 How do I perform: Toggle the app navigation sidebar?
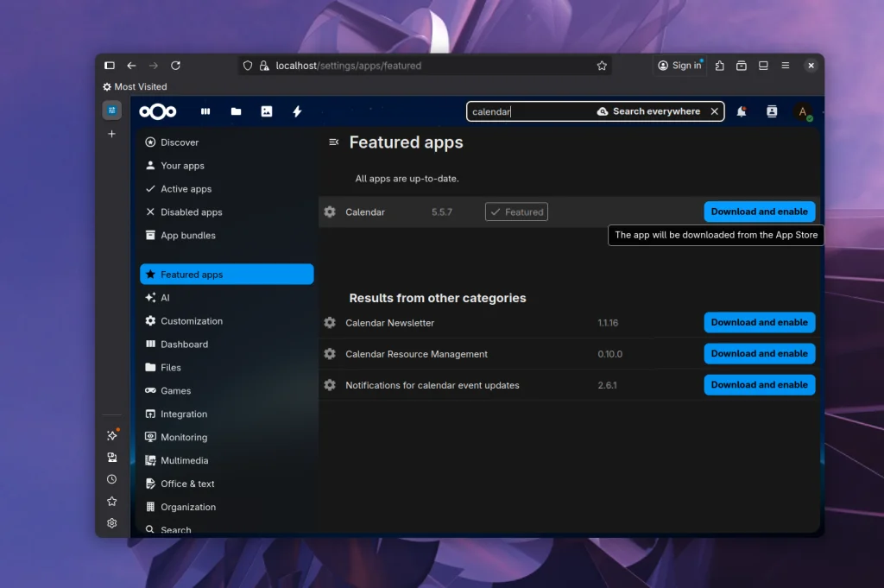(334, 142)
